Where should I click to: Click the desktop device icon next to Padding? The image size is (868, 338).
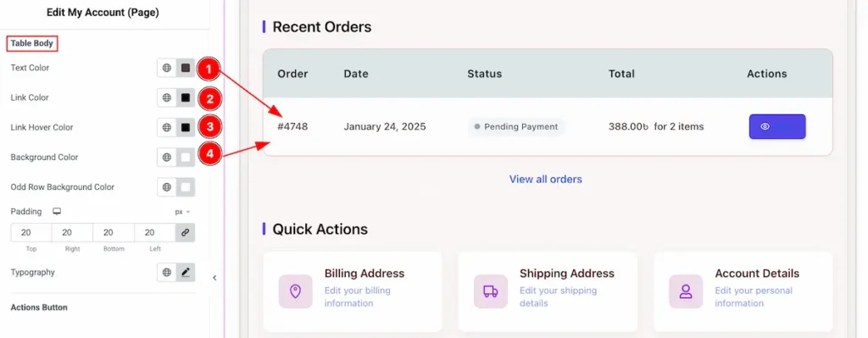pos(57,212)
